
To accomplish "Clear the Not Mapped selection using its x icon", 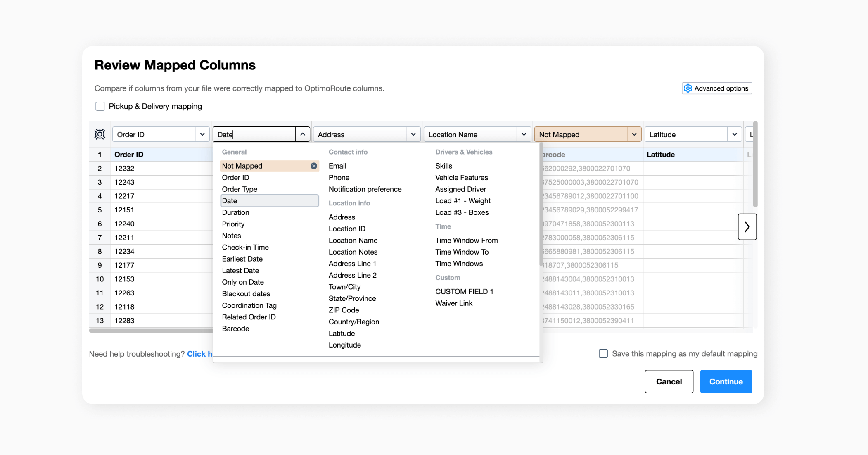I will 314,166.
